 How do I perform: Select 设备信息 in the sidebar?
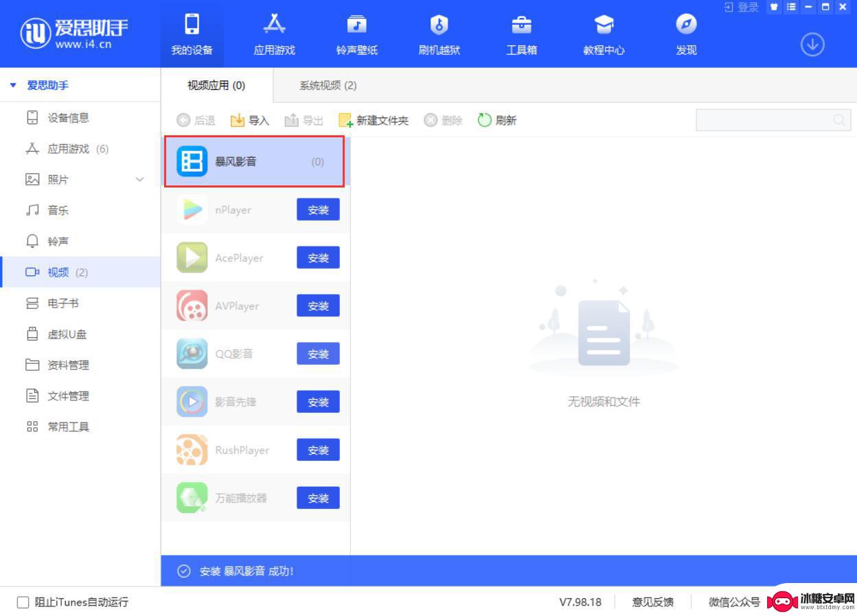pyautogui.click(x=80, y=117)
